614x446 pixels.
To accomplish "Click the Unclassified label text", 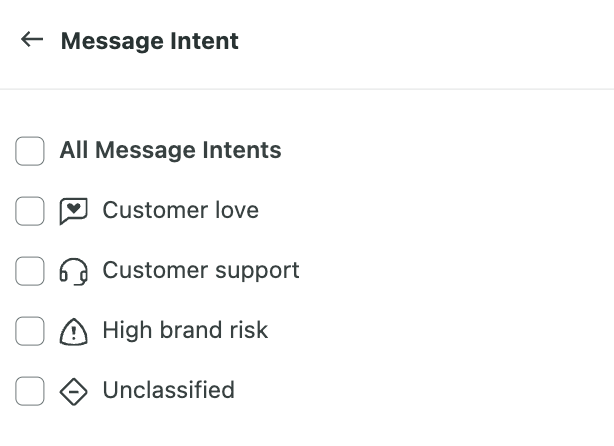I will [169, 390].
